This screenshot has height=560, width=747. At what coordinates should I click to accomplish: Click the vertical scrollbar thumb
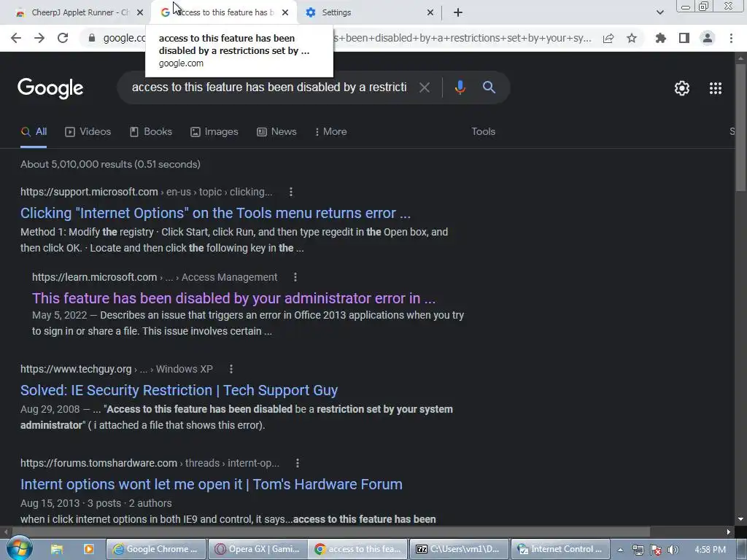[x=741, y=126]
